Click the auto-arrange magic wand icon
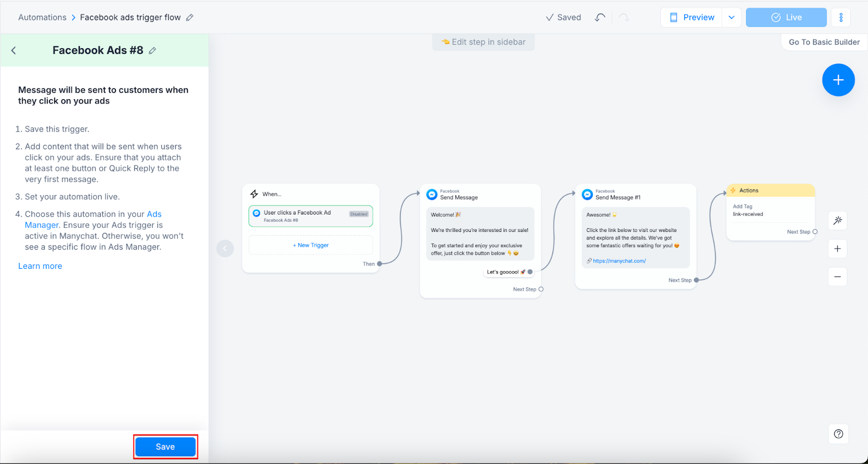Screen dimensions: 868x464 click(838, 220)
